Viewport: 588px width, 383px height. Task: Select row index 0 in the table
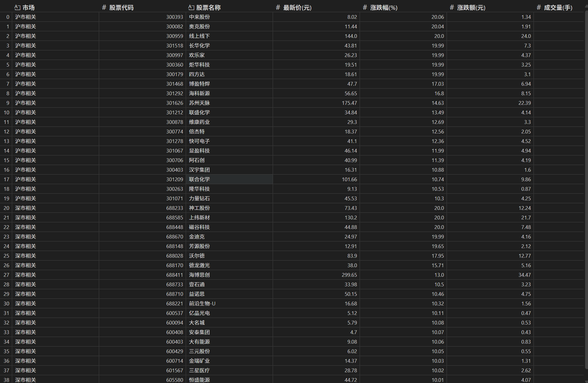[x=8, y=17]
